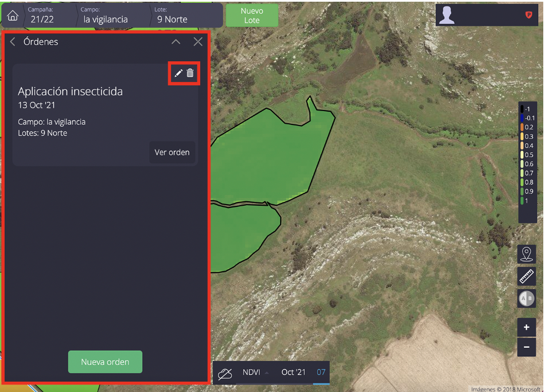Zoom out on the map
The image size is (545, 392).
click(527, 347)
